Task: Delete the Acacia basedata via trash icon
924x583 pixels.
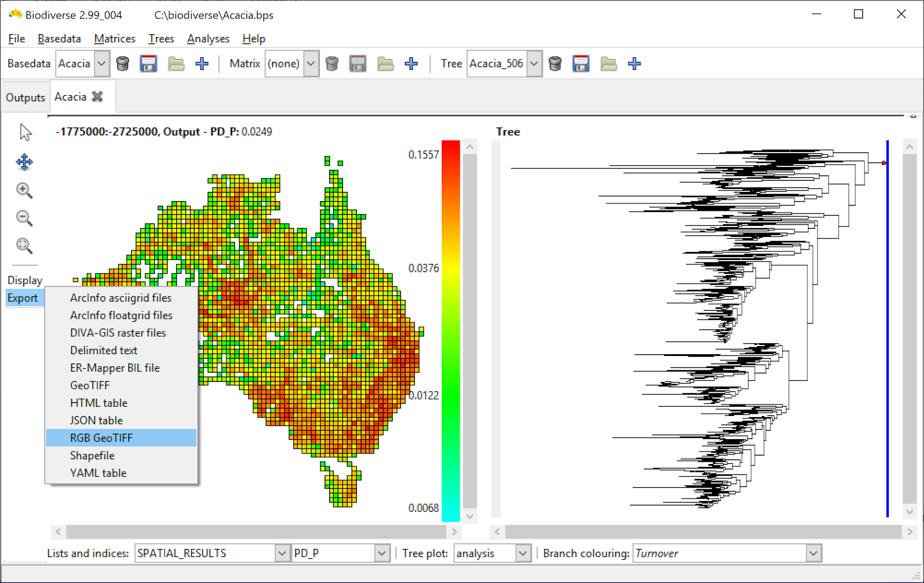Action: coord(123,64)
